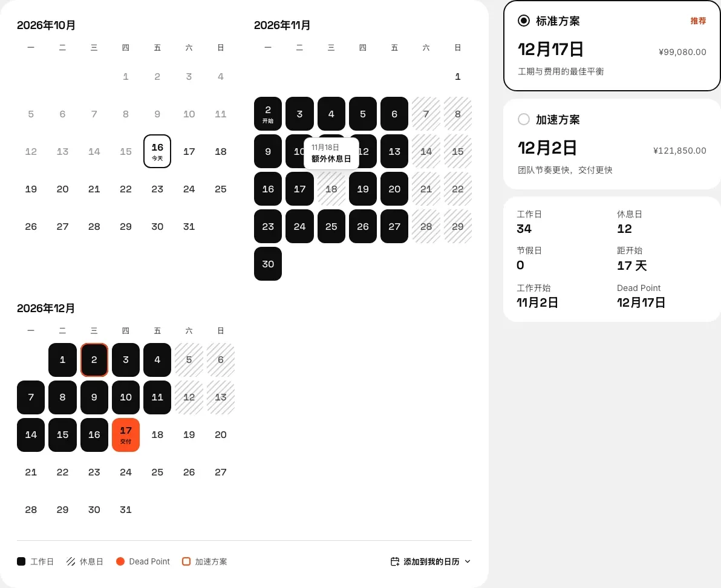Click the 距开始 value 17 天
The height and width of the screenshot is (588, 721).
pyautogui.click(x=632, y=266)
